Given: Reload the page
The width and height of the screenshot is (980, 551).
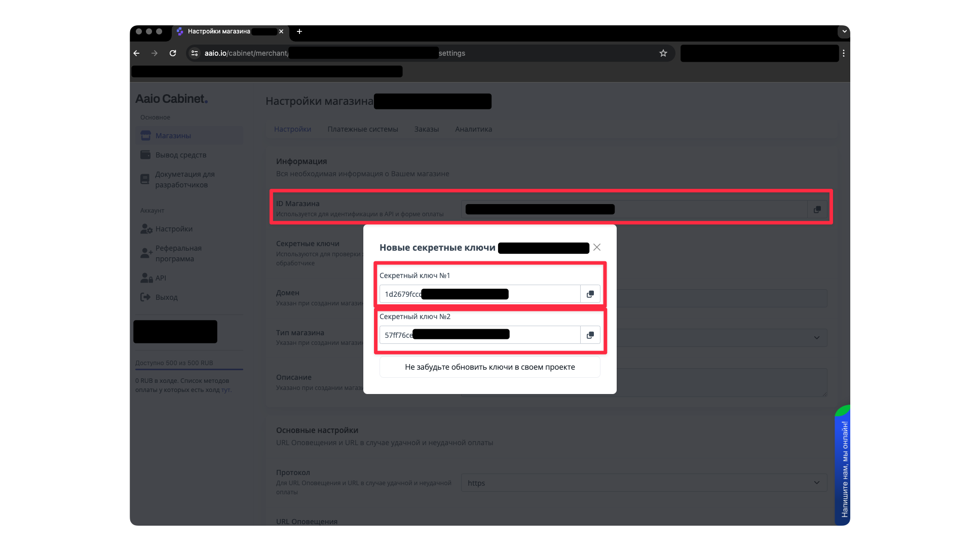Looking at the screenshot, I should point(173,53).
